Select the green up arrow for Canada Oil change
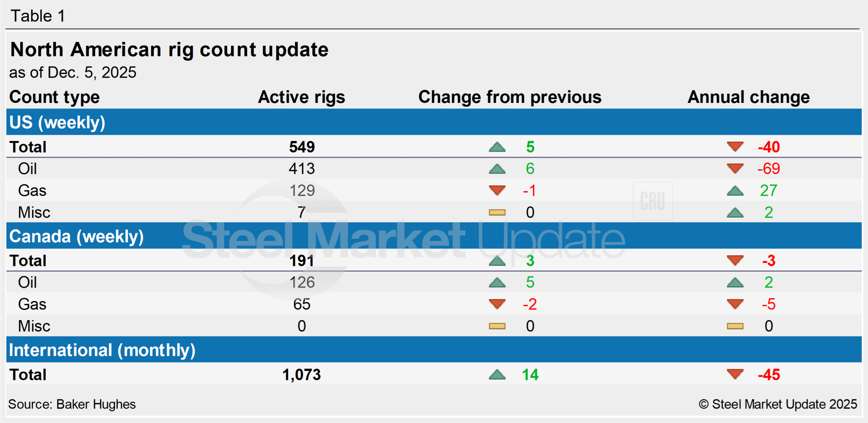Image resolution: width=868 pixels, height=423 pixels. pos(497,282)
